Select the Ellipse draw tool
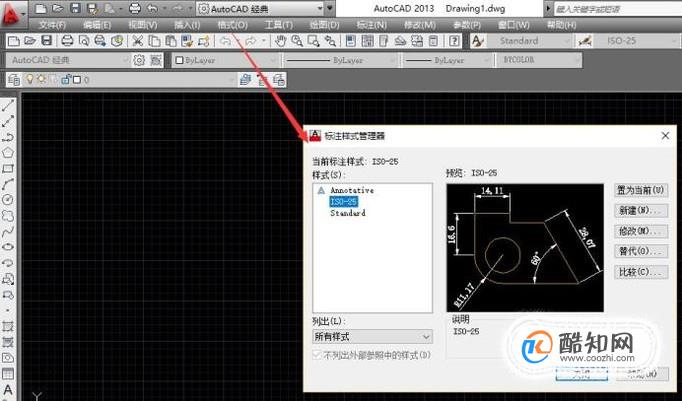 click(x=8, y=247)
